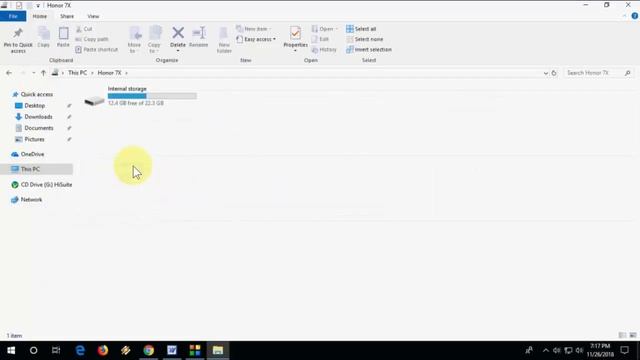Show hidden system tray icons

click(546, 350)
